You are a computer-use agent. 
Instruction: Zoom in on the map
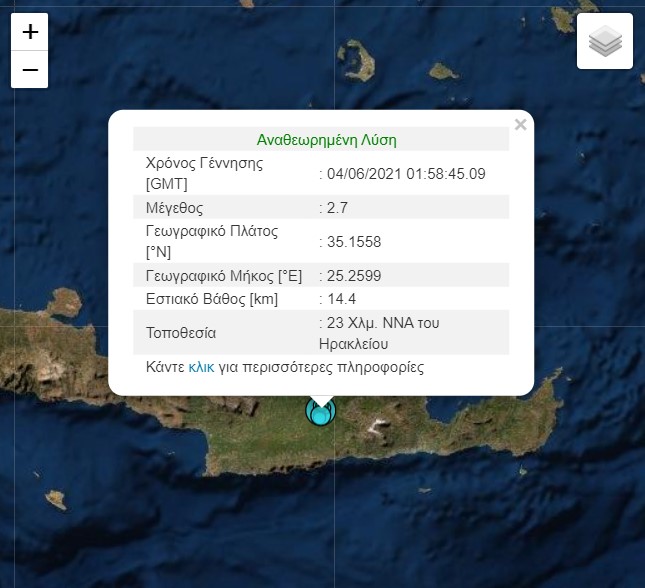pos(30,32)
